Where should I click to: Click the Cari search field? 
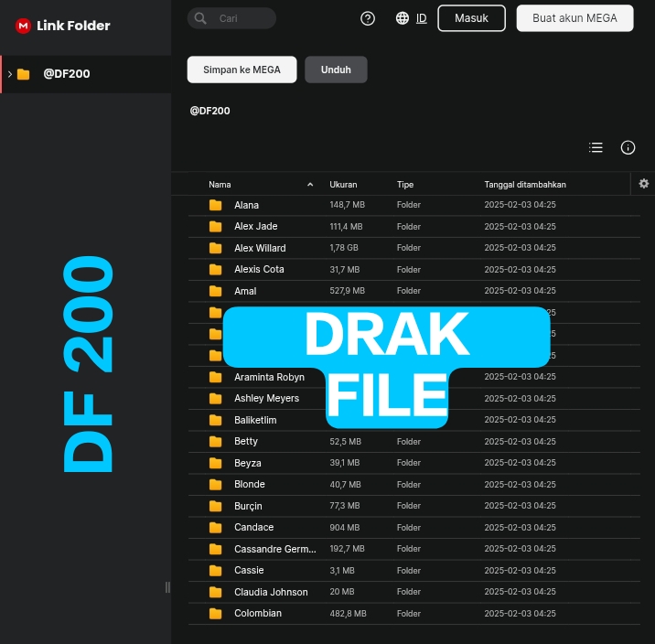(231, 18)
